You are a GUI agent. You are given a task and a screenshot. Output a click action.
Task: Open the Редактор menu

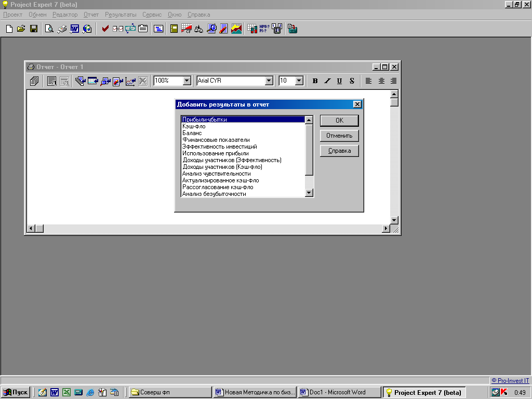pos(65,15)
